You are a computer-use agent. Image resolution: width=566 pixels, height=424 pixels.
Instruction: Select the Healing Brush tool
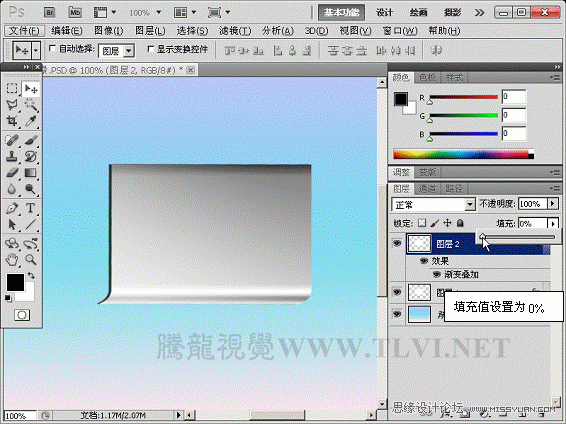tap(12, 140)
